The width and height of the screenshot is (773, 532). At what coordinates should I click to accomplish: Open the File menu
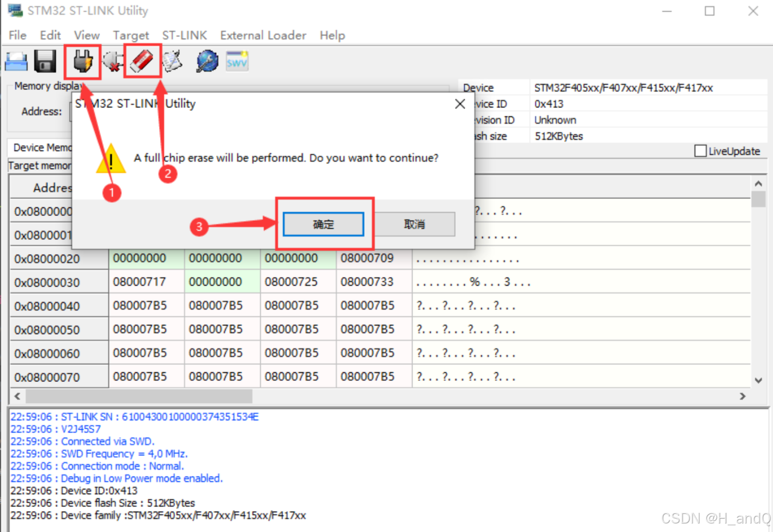pos(18,35)
